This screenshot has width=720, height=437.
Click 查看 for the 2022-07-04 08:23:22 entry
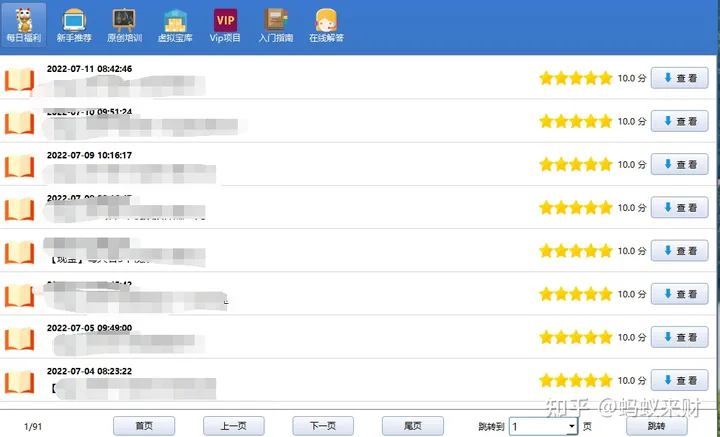(x=680, y=381)
